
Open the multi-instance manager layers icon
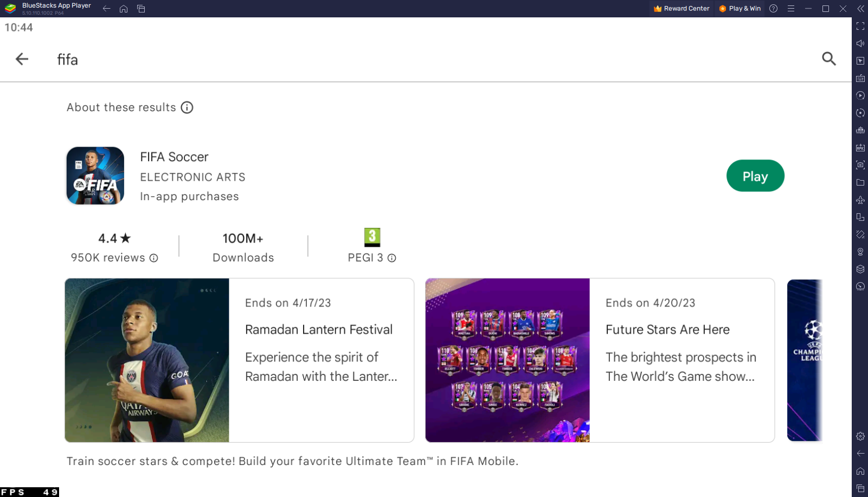pos(860,269)
